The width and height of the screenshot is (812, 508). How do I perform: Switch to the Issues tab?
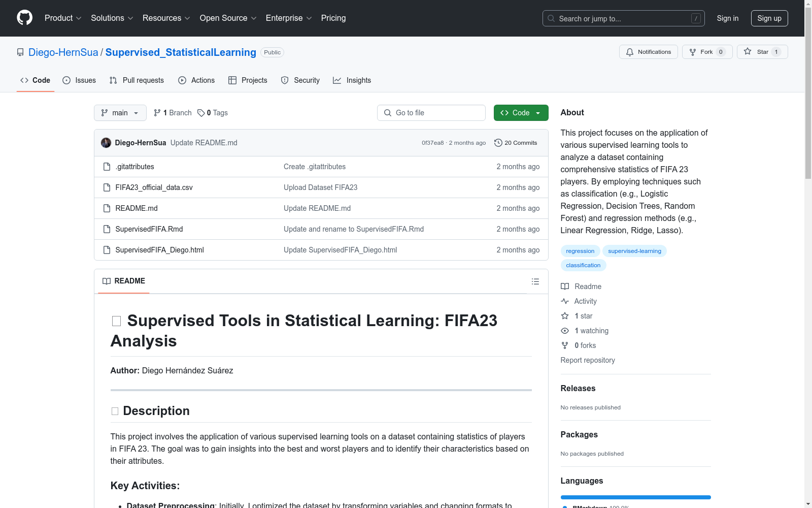tap(79, 80)
